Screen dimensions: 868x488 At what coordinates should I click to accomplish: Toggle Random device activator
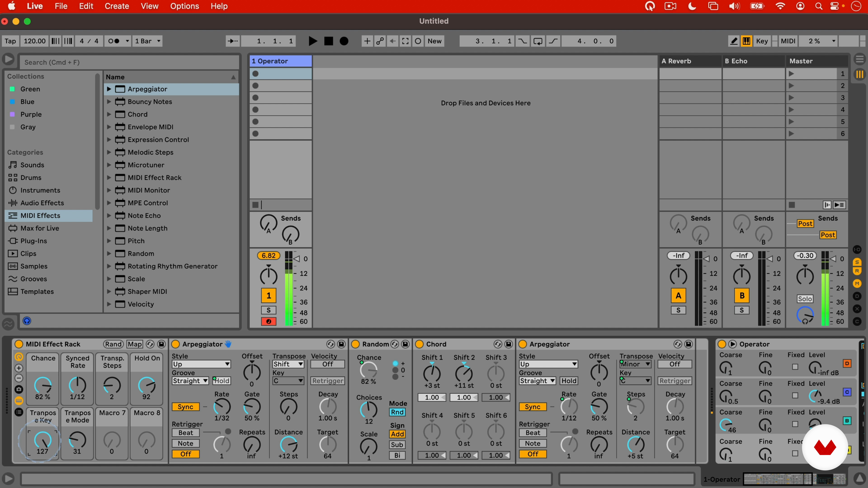pos(355,344)
